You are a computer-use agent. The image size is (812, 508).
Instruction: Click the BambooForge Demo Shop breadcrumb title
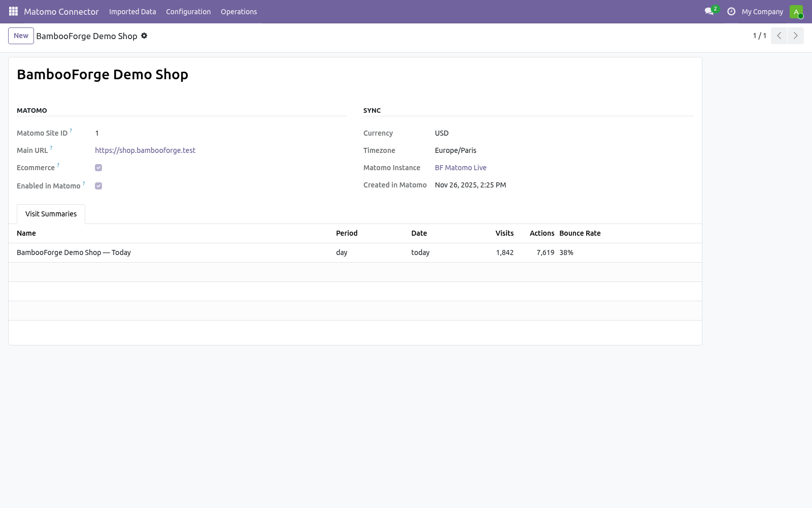pyautogui.click(x=87, y=36)
